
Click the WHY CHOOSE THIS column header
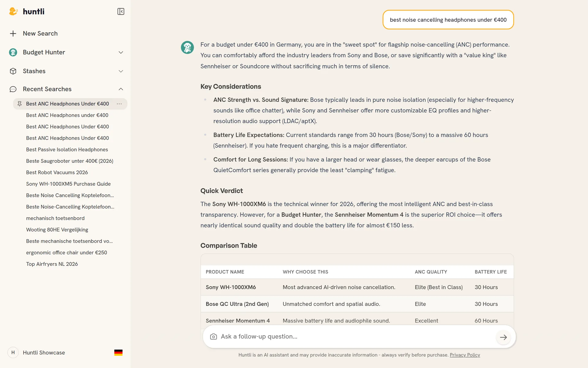coord(305,272)
